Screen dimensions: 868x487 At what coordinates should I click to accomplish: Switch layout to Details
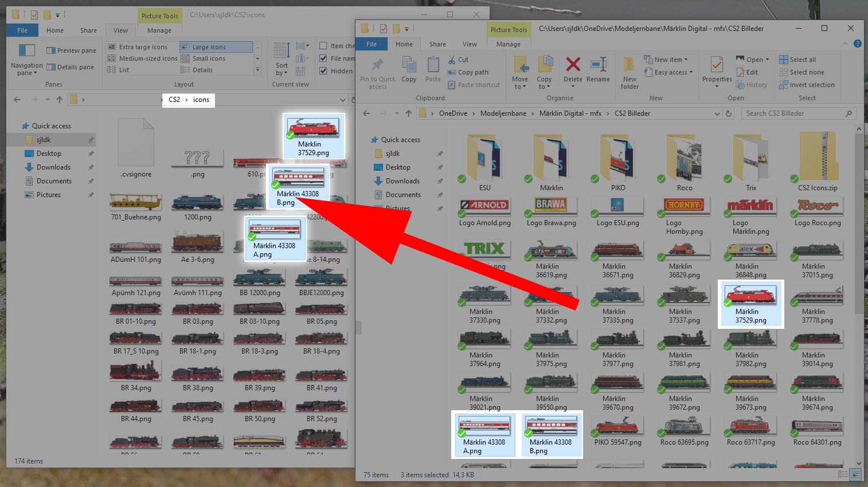point(197,70)
